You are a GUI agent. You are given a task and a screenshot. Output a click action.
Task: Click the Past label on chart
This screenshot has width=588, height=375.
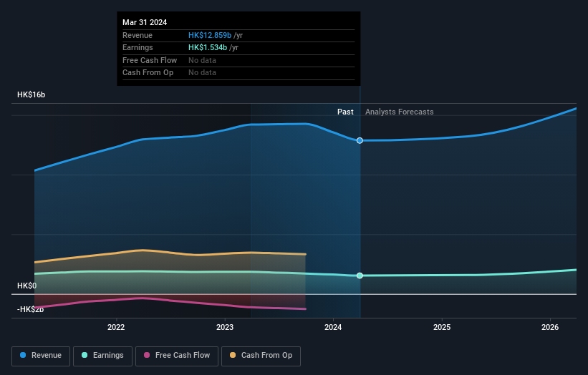pos(345,112)
